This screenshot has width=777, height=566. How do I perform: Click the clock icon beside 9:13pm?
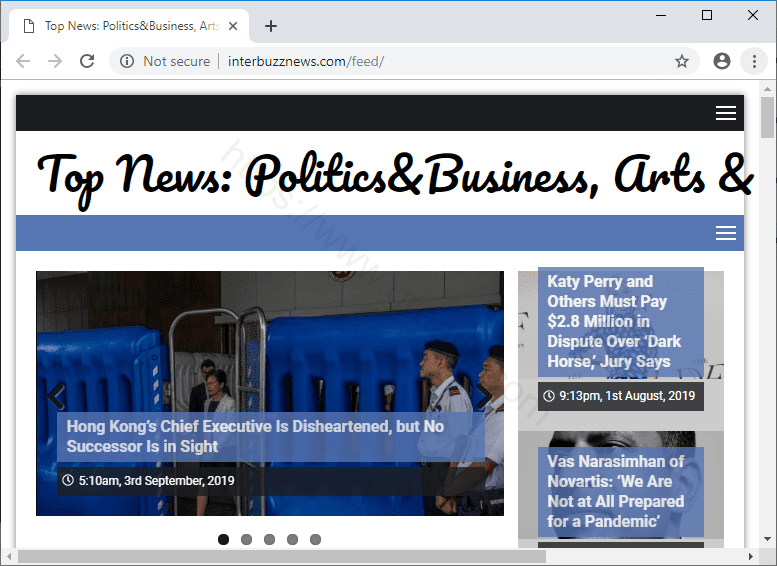[549, 396]
